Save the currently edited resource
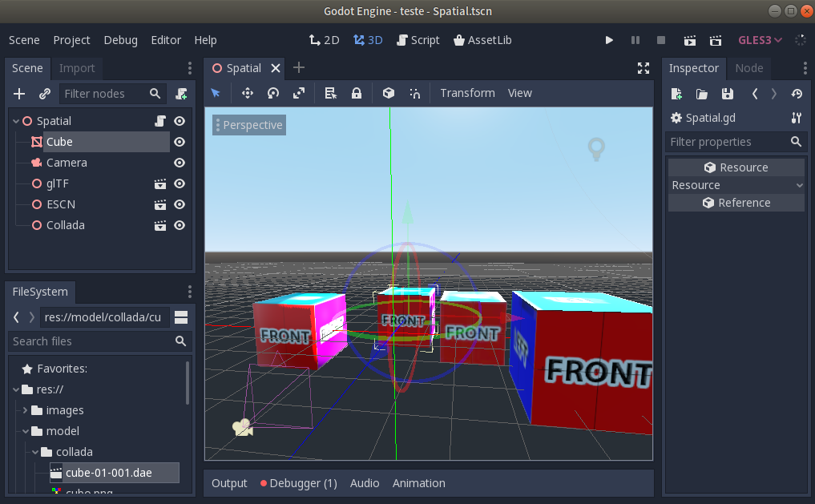Screen dimensions: 815x504 pyautogui.click(x=728, y=94)
